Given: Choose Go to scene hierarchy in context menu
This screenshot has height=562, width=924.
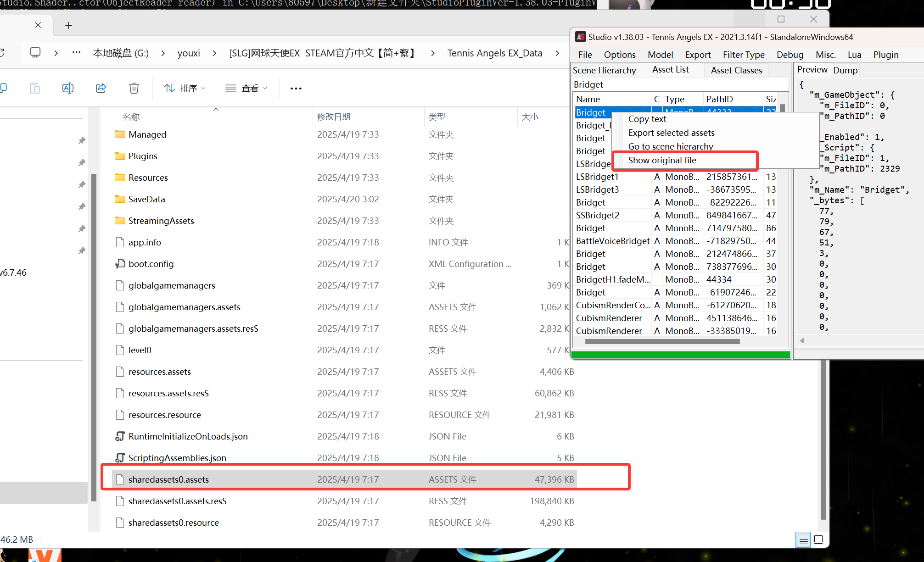Looking at the screenshot, I should pos(671,146).
